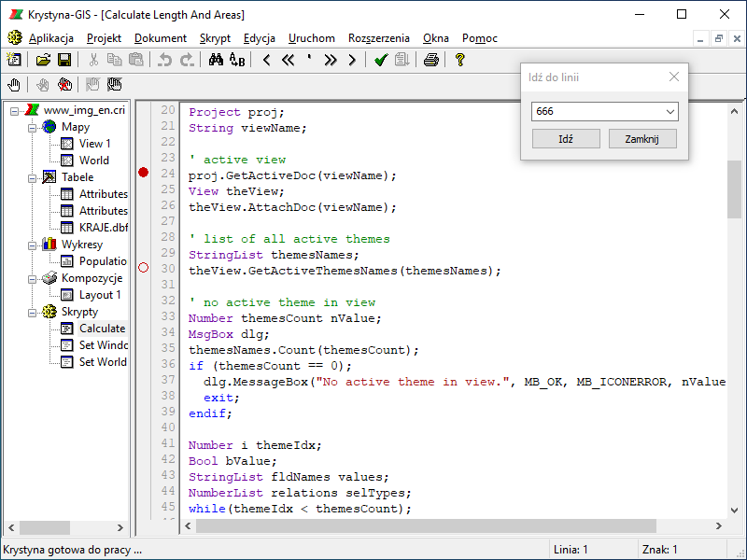The height and width of the screenshot is (560, 747).
Task: Collapse the Kompozycje tree group
Action: click(x=32, y=279)
